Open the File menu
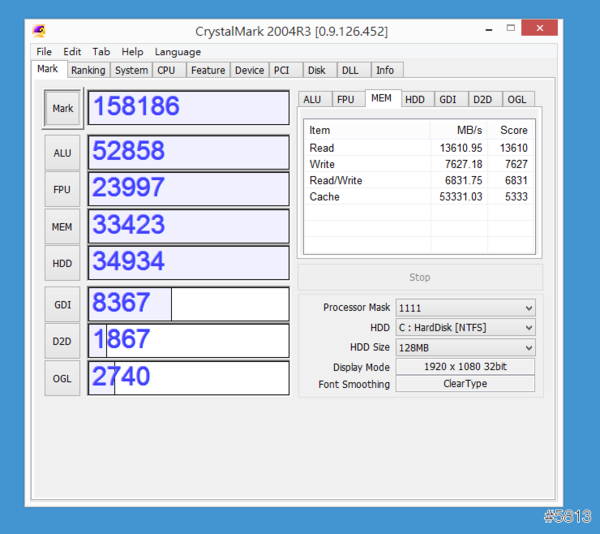The image size is (600, 534). click(x=44, y=52)
